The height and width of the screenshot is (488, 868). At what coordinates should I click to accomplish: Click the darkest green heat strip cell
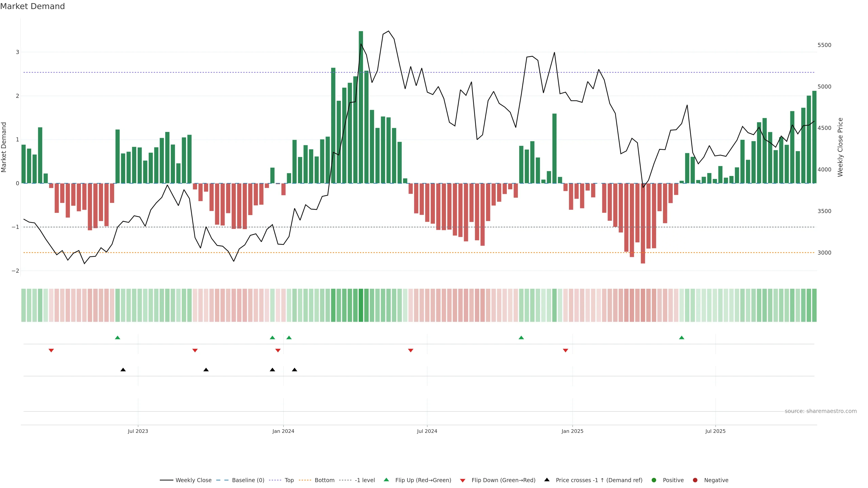pos(361,305)
